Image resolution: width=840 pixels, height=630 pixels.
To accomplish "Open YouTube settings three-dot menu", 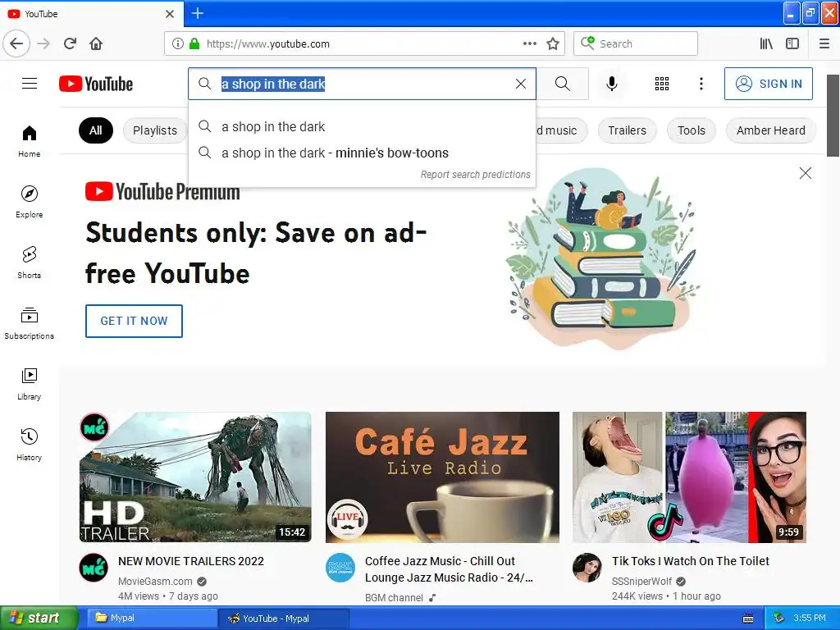I will click(701, 84).
